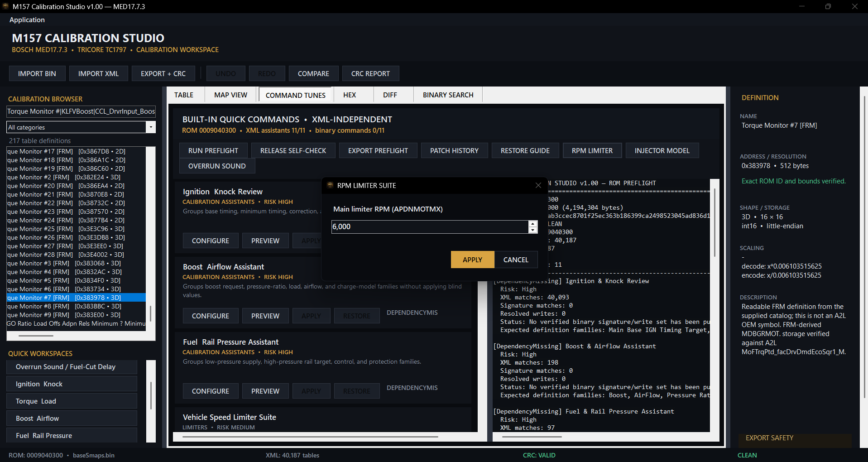Image resolution: width=868 pixels, height=462 pixels.
Task: Click the calibration list vertical scrollbar
Action: [x=151, y=313]
